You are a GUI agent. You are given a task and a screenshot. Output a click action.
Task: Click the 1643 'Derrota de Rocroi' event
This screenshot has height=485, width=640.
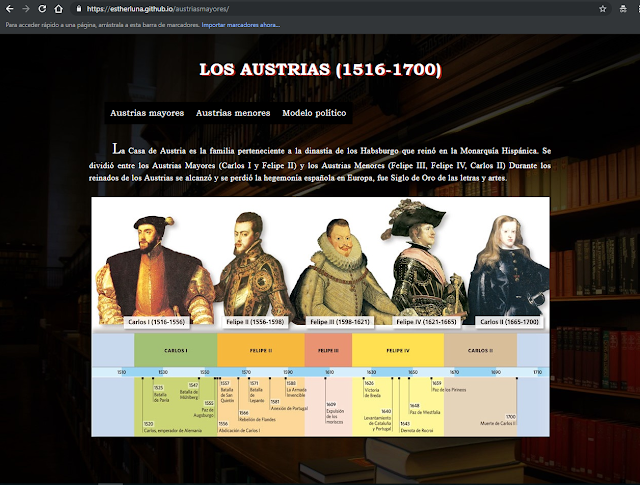(x=416, y=427)
